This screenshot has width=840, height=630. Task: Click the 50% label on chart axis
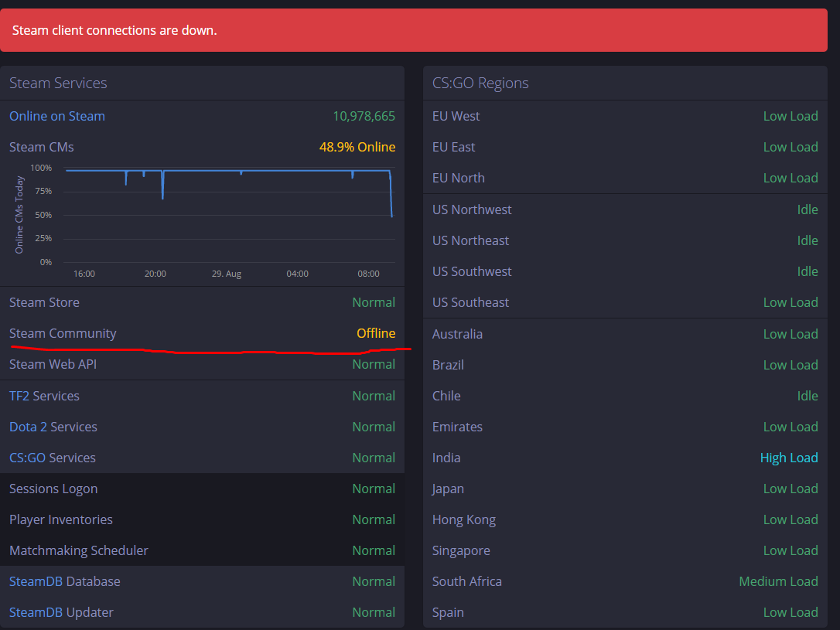click(x=43, y=215)
